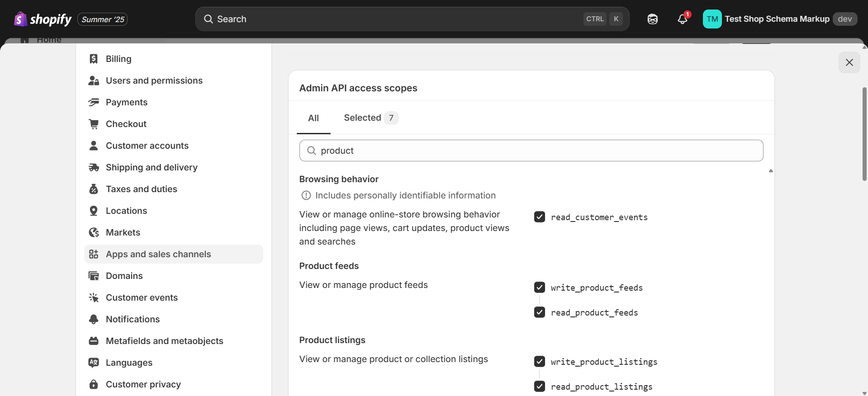Viewport: 868px width, 396px height.
Task: Close the settings panel
Action: pos(849,62)
